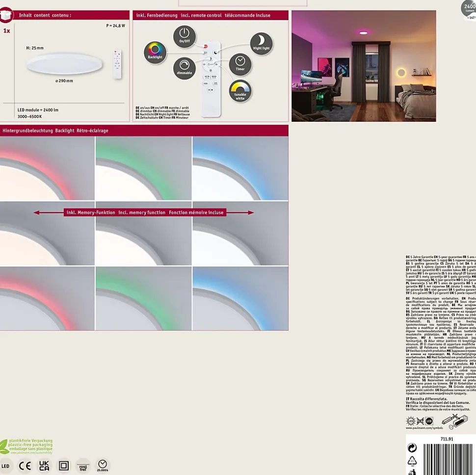
Task: Select the top red backlight sample
Action: (x=47, y=168)
